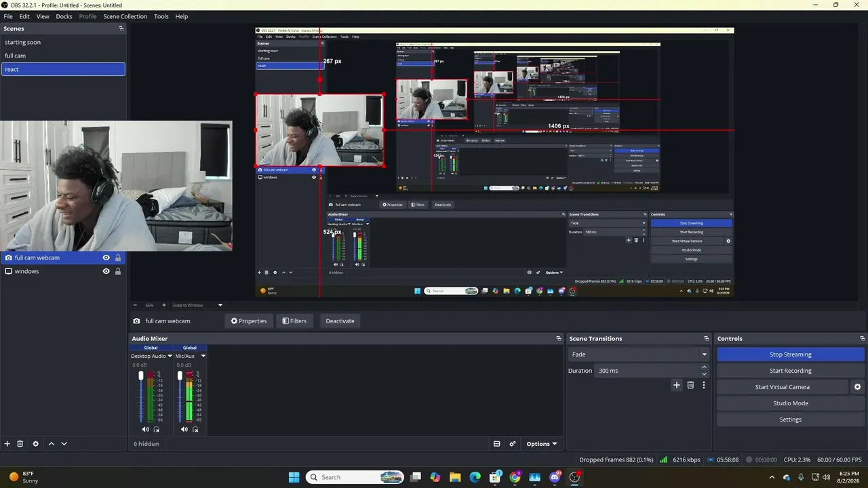Float the Scenes dock using its header icon

pyautogui.click(x=121, y=28)
